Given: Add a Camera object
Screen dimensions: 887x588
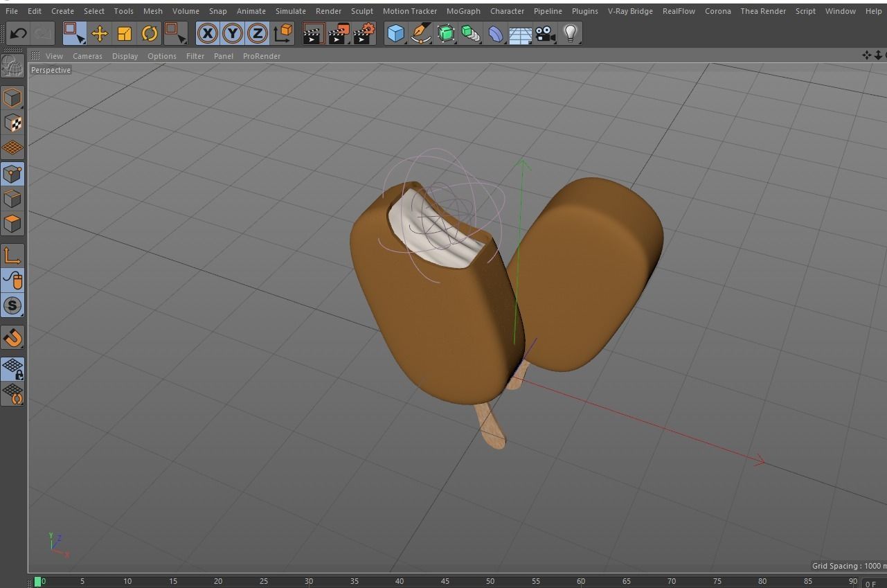Looking at the screenshot, I should (x=546, y=33).
